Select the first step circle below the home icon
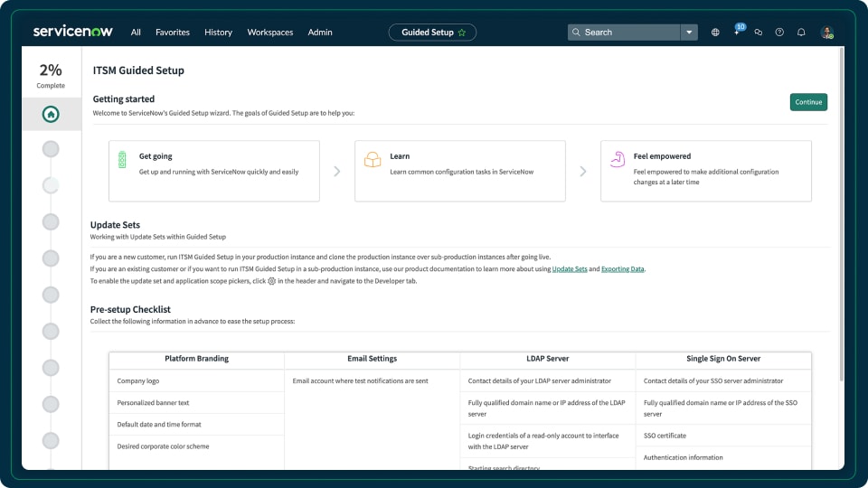The height and width of the screenshot is (488, 868). pyautogui.click(x=51, y=149)
